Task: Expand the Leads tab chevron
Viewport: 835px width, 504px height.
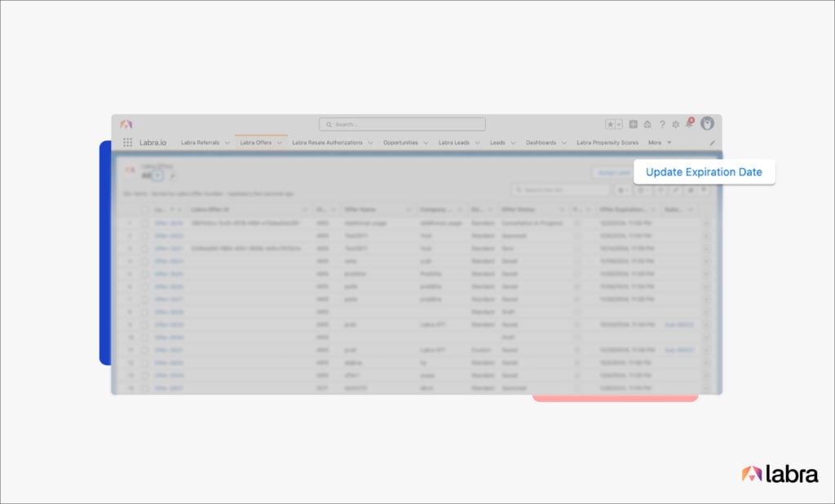Action: click(x=514, y=143)
